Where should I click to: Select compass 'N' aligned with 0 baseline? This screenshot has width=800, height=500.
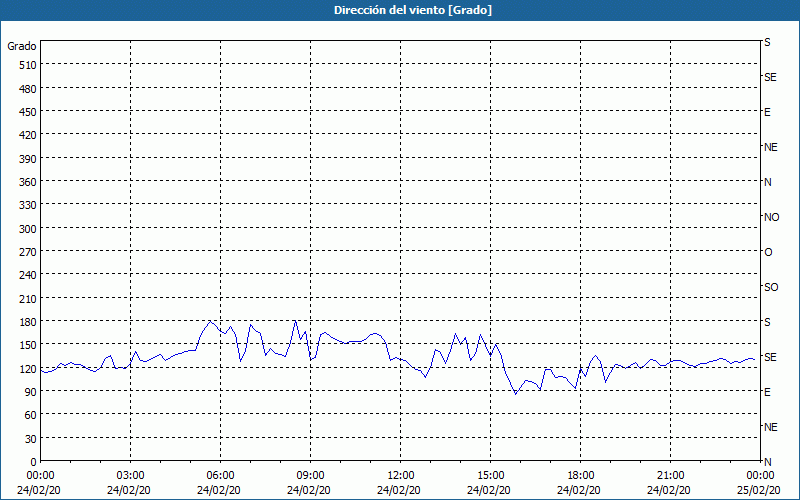pyautogui.click(x=768, y=462)
